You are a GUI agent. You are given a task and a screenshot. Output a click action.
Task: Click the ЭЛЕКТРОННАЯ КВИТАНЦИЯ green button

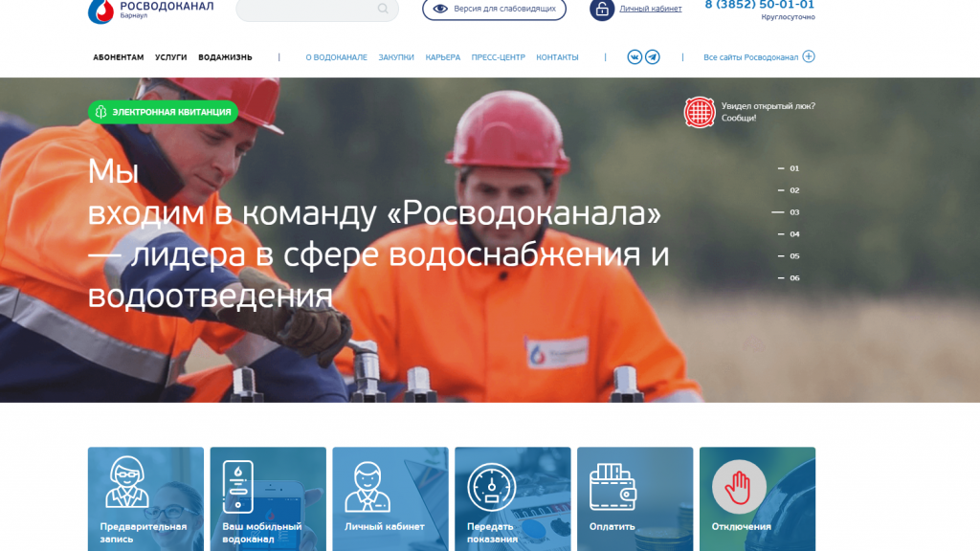[163, 112]
